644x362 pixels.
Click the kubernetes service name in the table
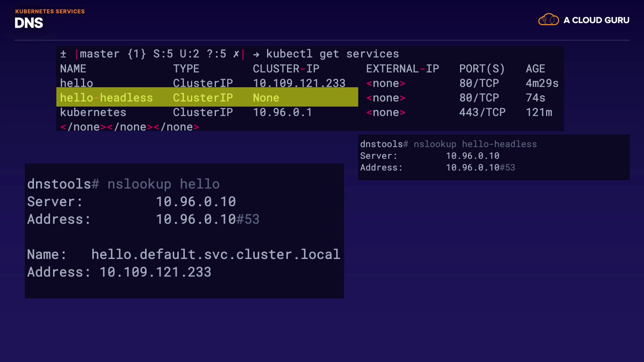pyautogui.click(x=93, y=112)
